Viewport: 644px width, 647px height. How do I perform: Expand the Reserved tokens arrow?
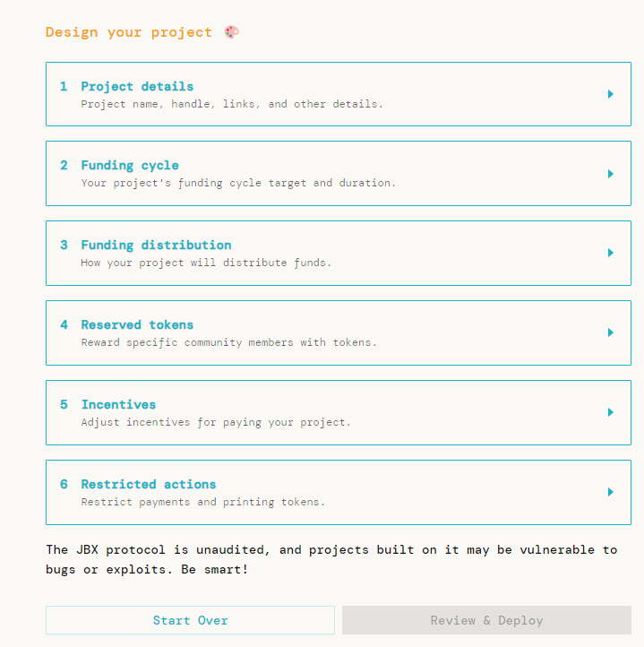[x=611, y=332]
